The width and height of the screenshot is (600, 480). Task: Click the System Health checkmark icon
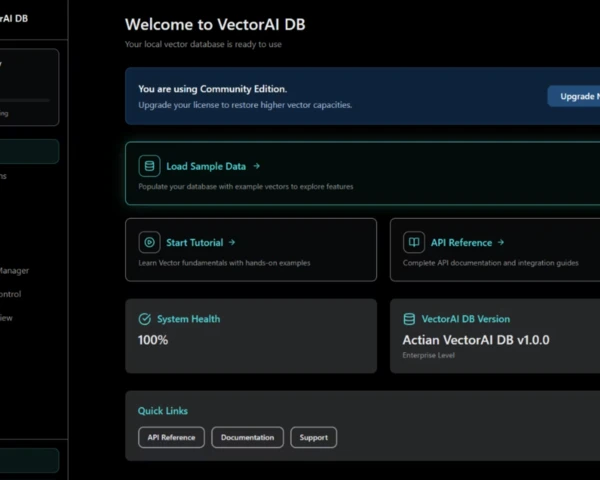(144, 319)
